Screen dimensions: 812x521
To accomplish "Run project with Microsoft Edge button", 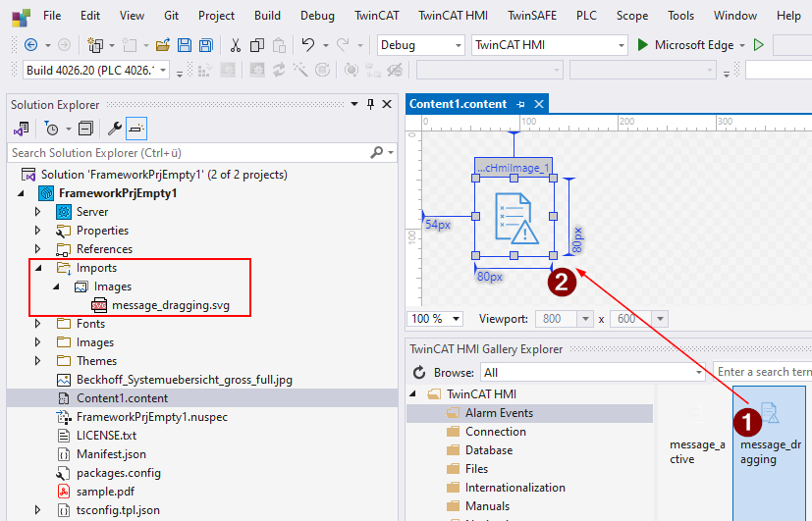I will (x=686, y=45).
